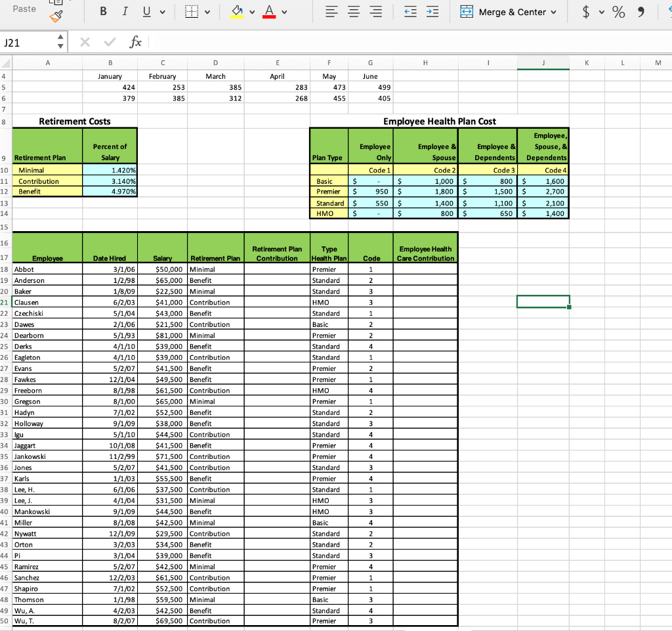
Task: Select Clausen's salary $41,000
Action: click(163, 302)
